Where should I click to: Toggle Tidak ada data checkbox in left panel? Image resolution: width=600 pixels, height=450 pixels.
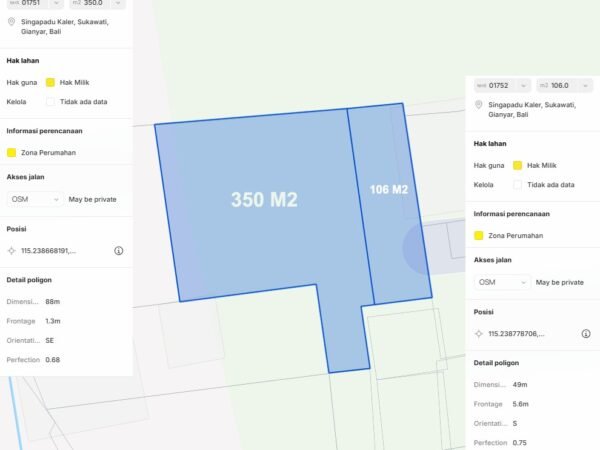(x=50, y=101)
